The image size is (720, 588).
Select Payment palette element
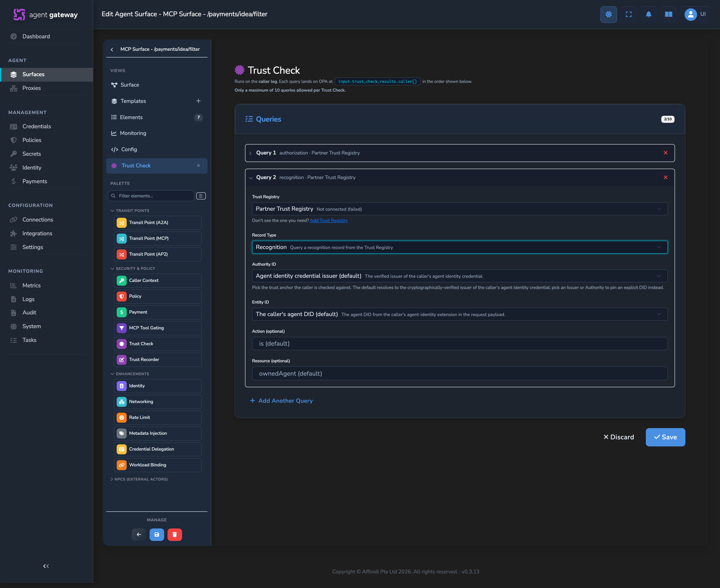(x=157, y=312)
